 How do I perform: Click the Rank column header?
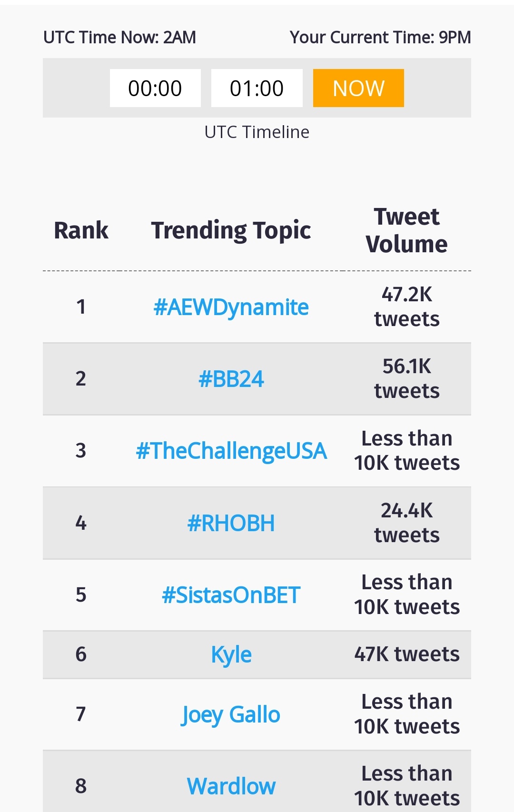81,230
